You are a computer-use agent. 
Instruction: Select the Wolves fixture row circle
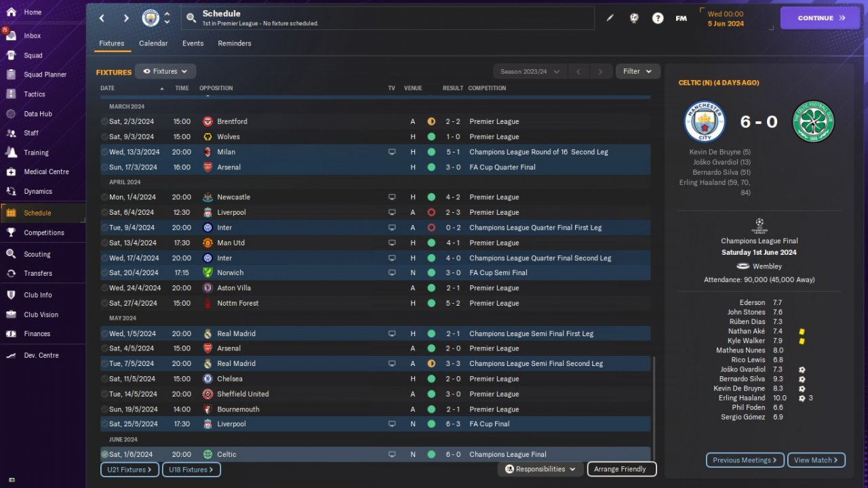[x=104, y=137]
